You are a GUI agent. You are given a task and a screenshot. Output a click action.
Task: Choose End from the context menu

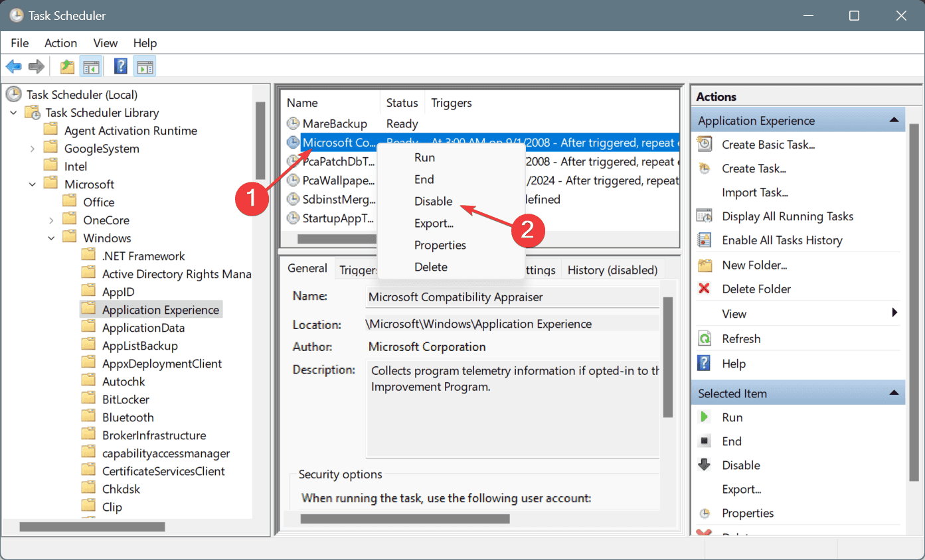[451, 179]
